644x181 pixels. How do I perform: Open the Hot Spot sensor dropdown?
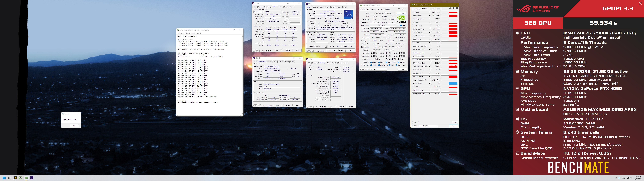430,22
